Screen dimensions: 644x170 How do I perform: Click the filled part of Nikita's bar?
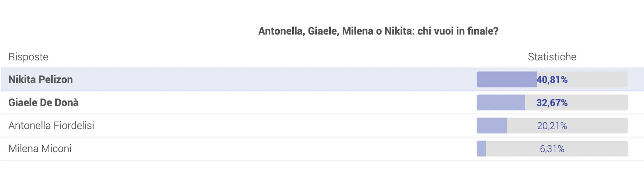[x=507, y=79]
